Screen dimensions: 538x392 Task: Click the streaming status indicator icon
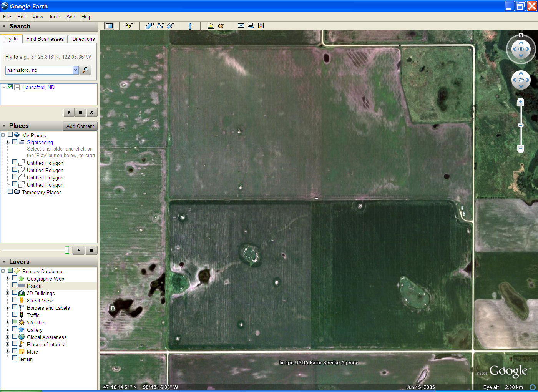coord(533,387)
